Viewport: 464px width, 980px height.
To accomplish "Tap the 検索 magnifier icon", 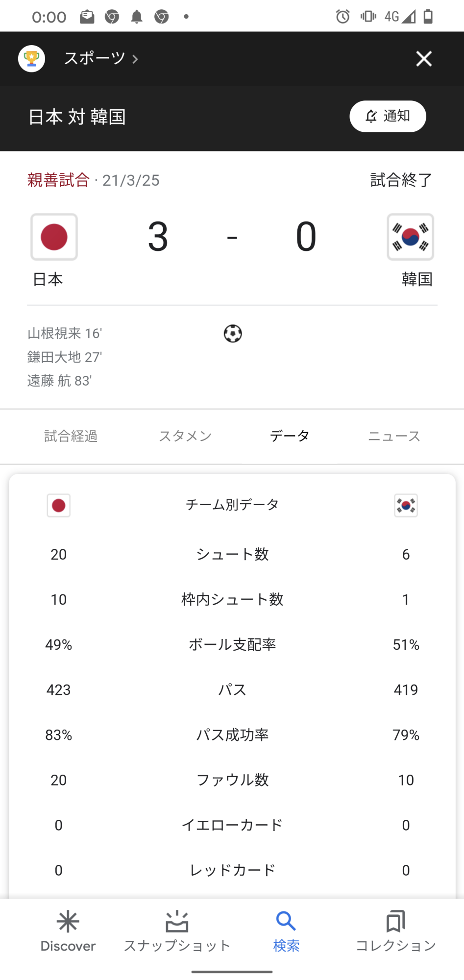I will coord(286,922).
